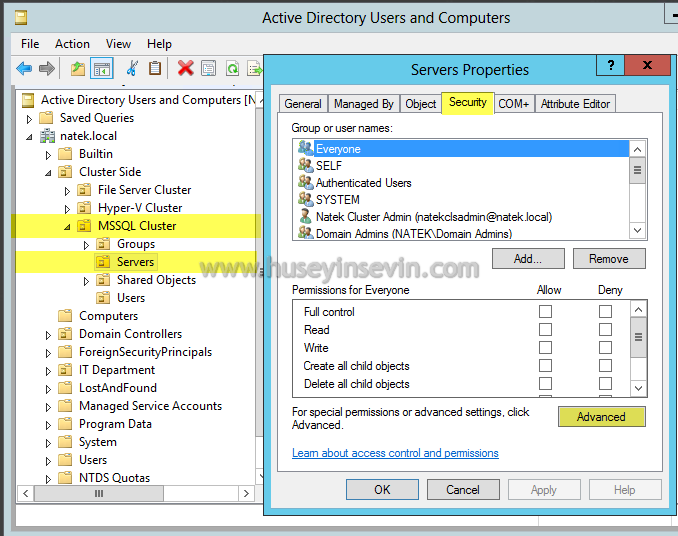Click tree pane scroll right arrow
The image size is (678, 536).
[246, 493]
